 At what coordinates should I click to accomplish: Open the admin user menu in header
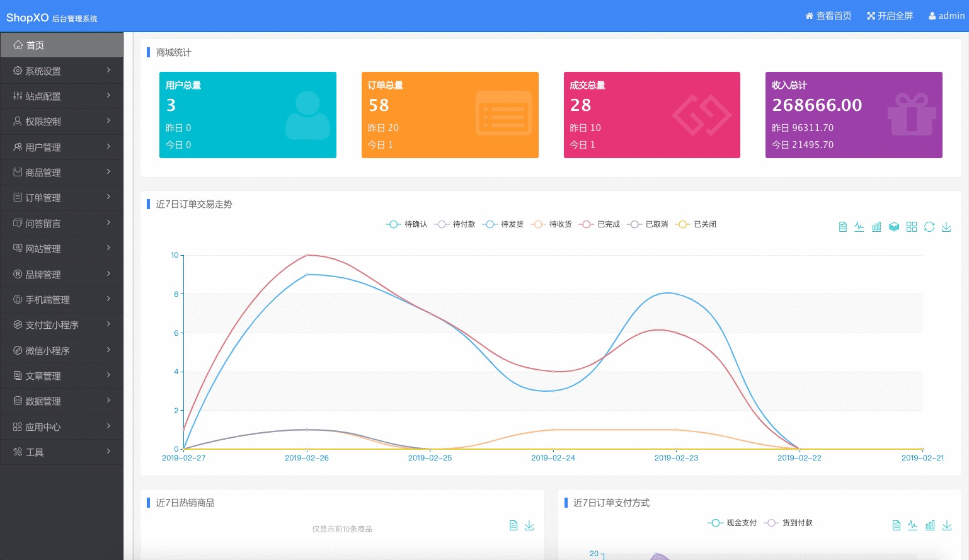point(946,16)
